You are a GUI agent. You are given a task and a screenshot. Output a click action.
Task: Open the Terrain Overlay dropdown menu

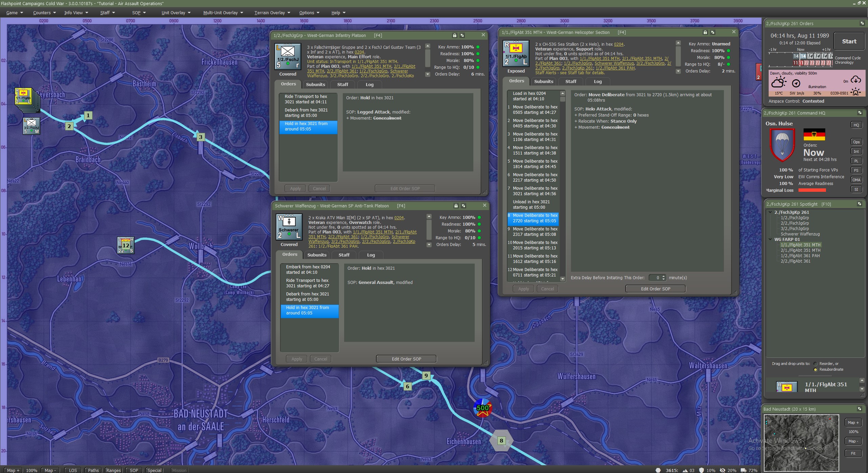click(272, 13)
